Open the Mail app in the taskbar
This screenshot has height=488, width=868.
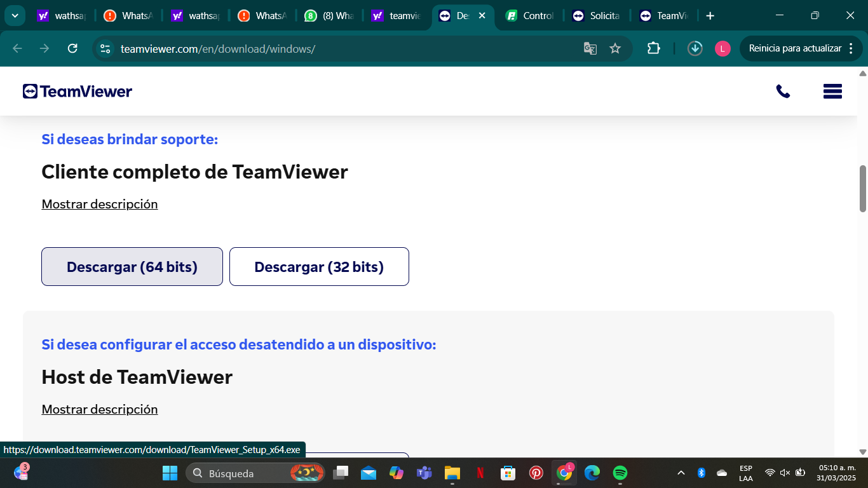pos(369,473)
